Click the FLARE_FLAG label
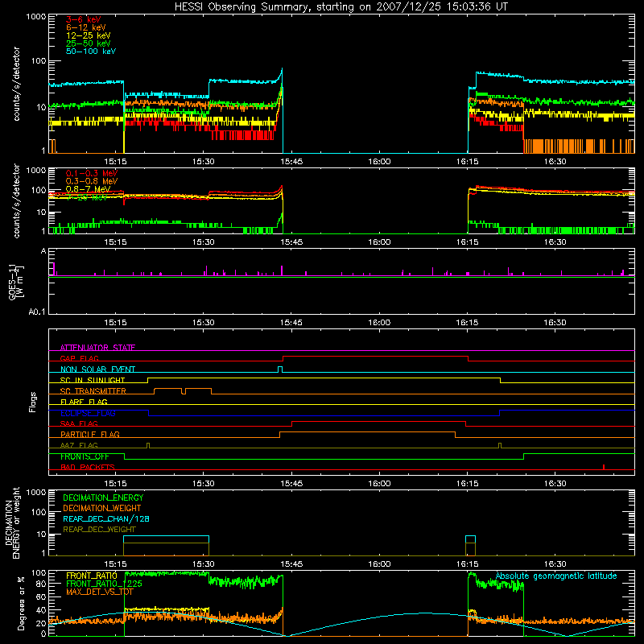This screenshot has height=644, width=644. pyautogui.click(x=84, y=402)
